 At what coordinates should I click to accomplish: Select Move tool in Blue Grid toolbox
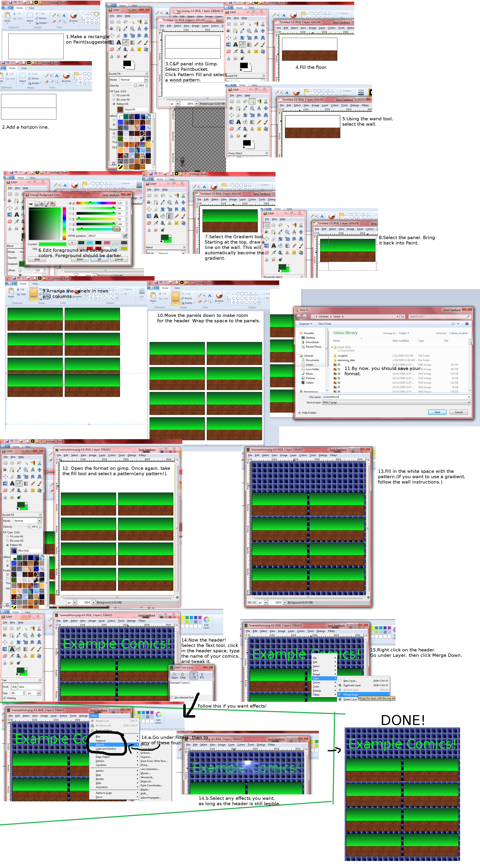click(x=39, y=470)
